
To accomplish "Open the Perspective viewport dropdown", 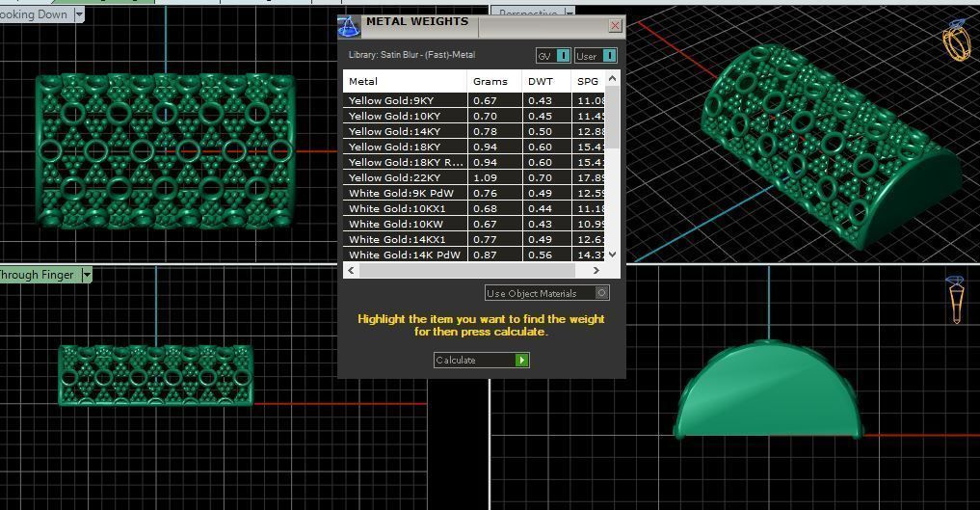I will pyautogui.click(x=569, y=12).
